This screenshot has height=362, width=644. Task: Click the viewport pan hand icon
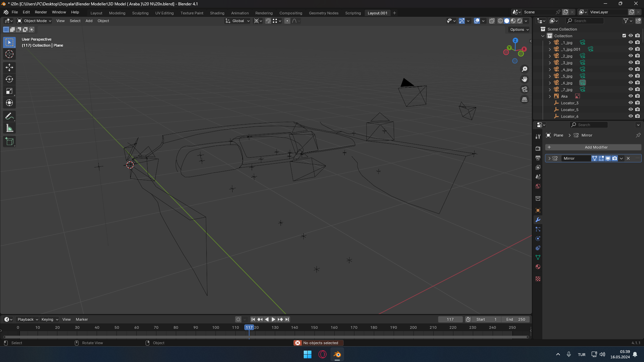[525, 79]
